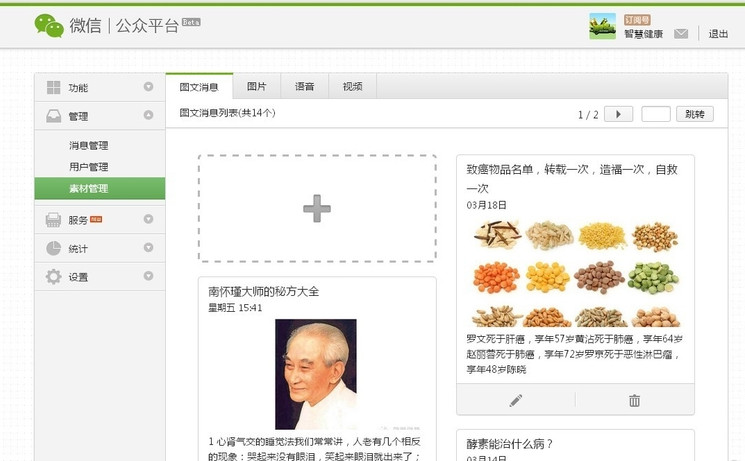This screenshot has height=461, width=745.
Task: Click the portrait photo in 南怀瑾 article
Action: [x=316, y=374]
